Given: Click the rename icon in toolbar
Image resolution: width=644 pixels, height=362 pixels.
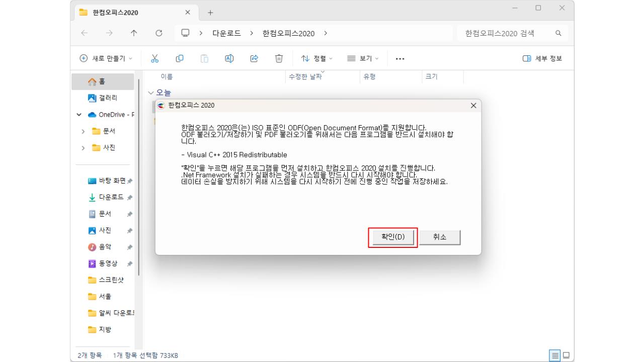Looking at the screenshot, I should pos(229,58).
